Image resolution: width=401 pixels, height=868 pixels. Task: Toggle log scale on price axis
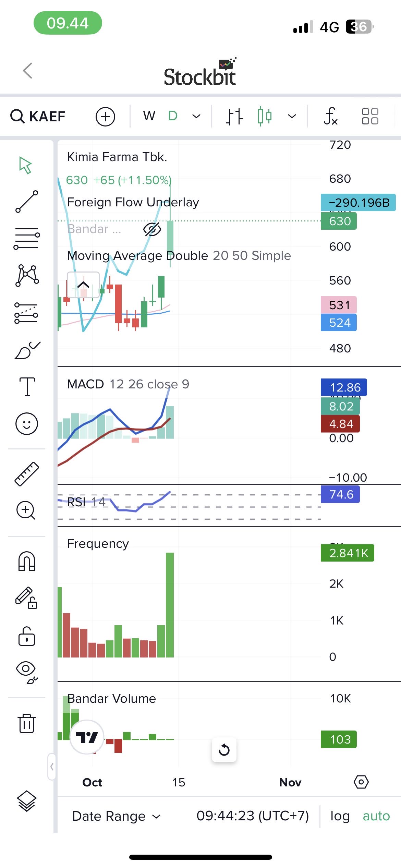[340, 816]
